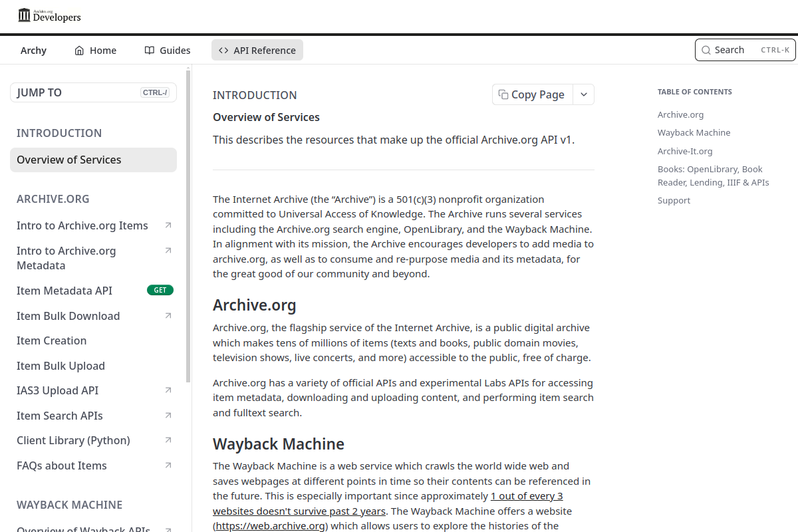This screenshot has width=798, height=532.
Task: Open Client Library (Python) link
Action: (93, 440)
